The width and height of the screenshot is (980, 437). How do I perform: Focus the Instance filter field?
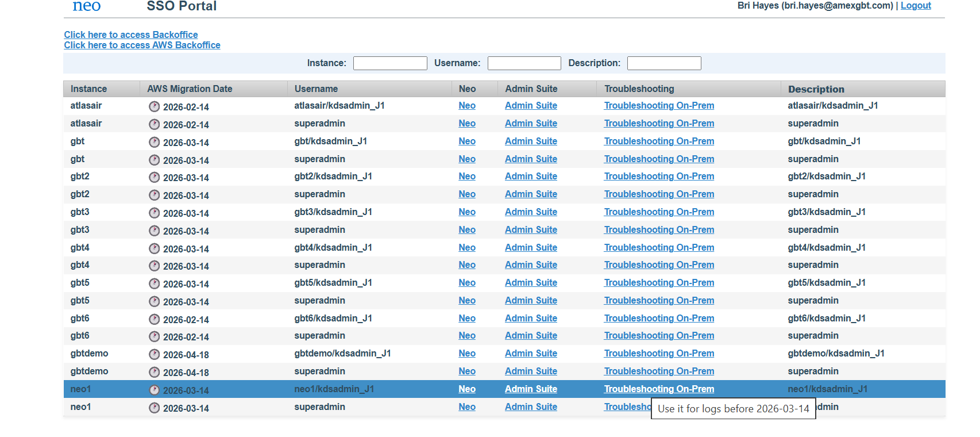click(390, 63)
